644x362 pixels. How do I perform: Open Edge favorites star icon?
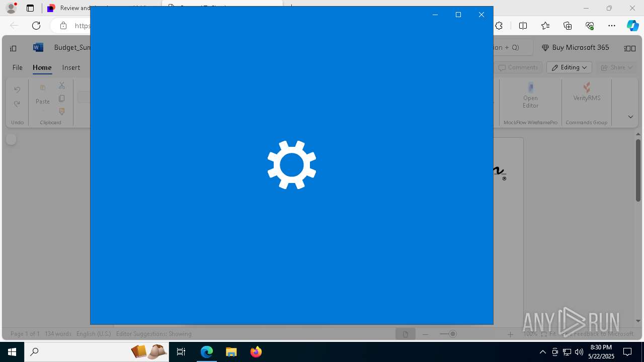point(545,26)
